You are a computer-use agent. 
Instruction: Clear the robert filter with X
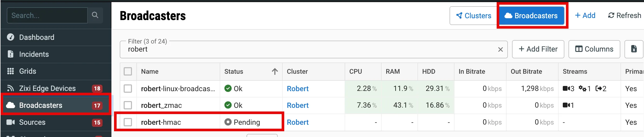(x=501, y=49)
